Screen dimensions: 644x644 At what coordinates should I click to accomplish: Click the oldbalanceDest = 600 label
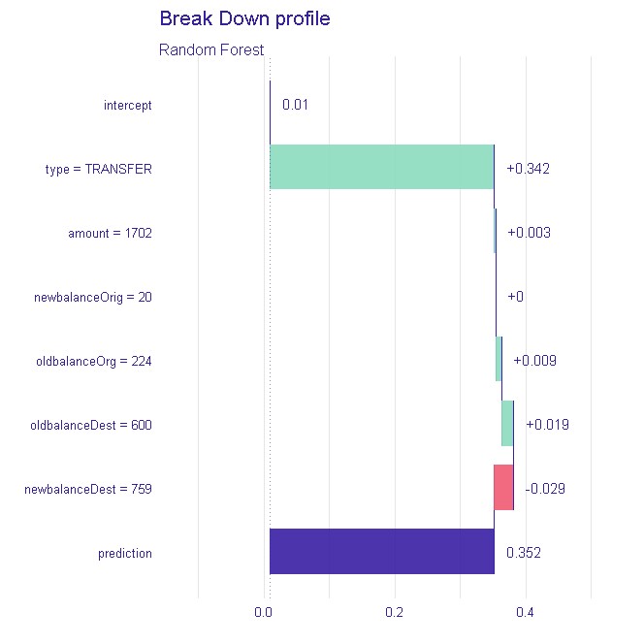[91, 425]
